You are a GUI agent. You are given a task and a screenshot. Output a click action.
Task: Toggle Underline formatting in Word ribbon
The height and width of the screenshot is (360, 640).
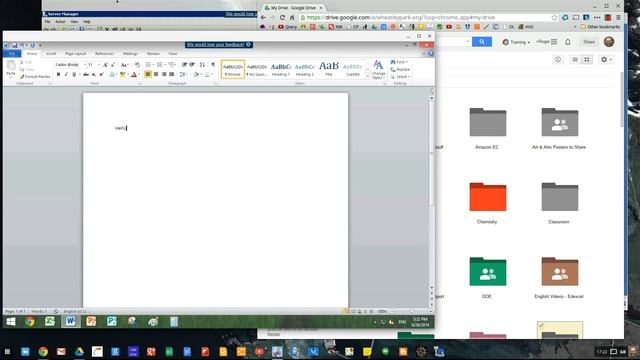[74, 74]
